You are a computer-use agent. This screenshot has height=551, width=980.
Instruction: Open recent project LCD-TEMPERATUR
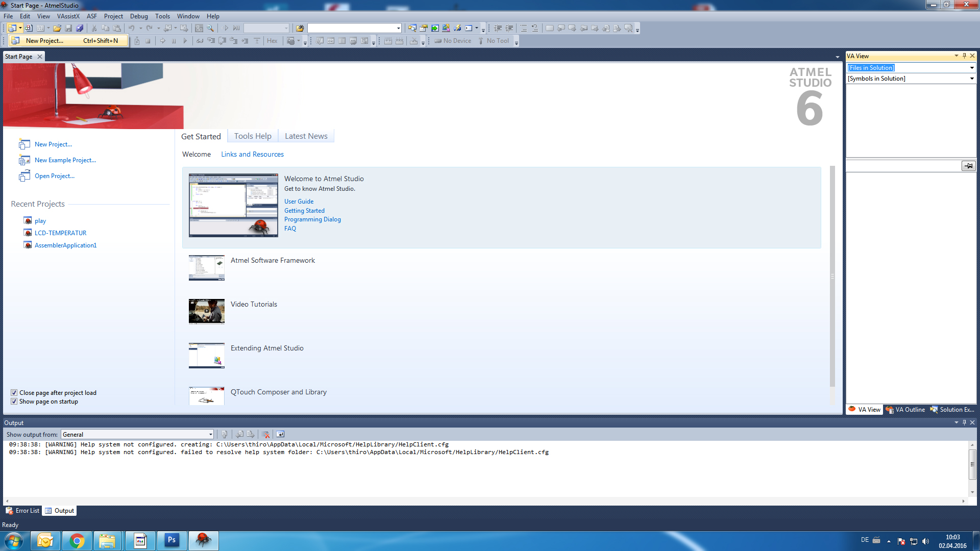coord(60,233)
